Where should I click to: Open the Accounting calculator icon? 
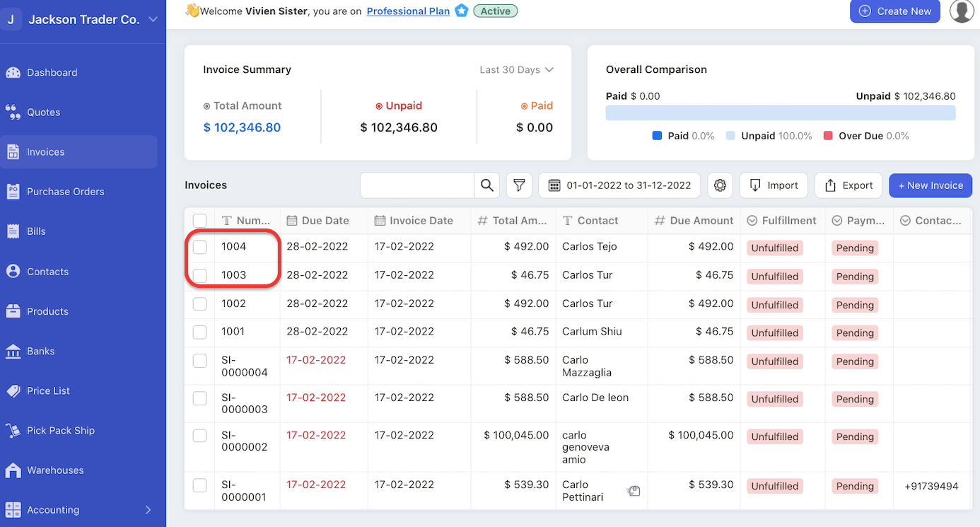pos(13,509)
